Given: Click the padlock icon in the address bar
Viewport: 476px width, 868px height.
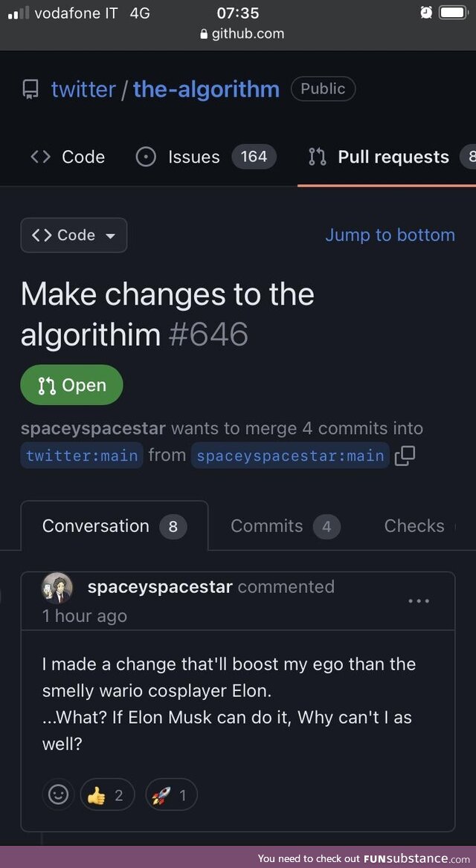Looking at the screenshot, I should pyautogui.click(x=203, y=33).
